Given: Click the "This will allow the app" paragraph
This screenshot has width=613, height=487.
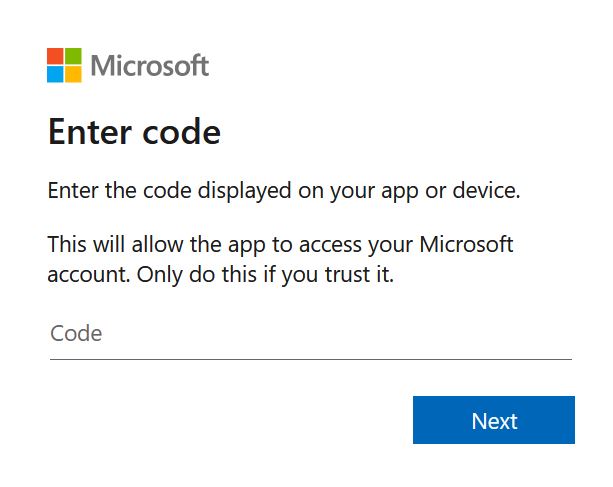Looking at the screenshot, I should click(280, 260).
